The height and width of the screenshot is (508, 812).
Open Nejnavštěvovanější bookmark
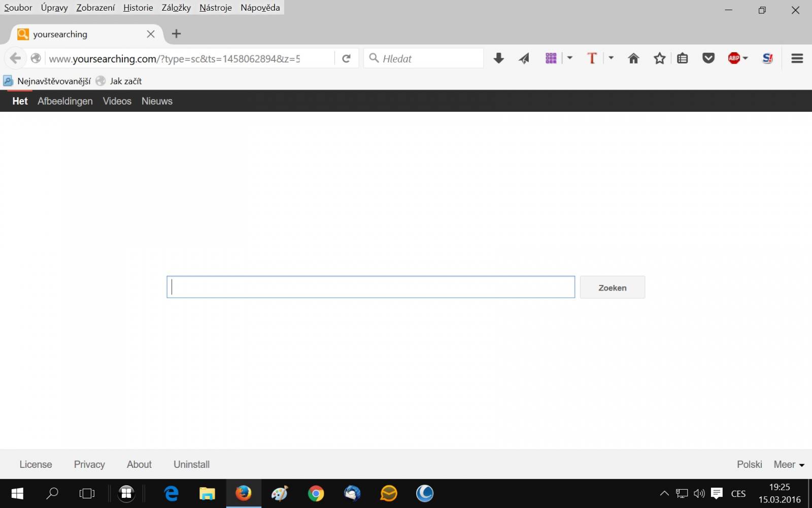coord(47,81)
